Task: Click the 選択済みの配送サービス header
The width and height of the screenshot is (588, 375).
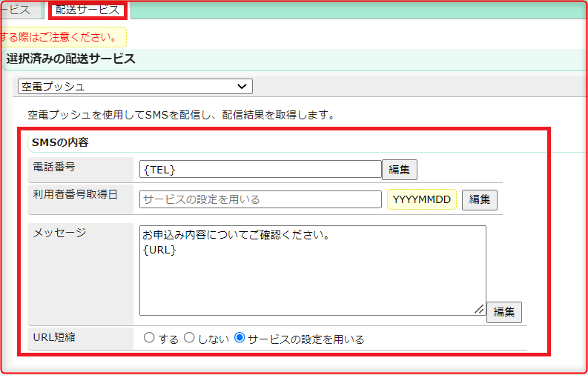Action: pos(71,59)
